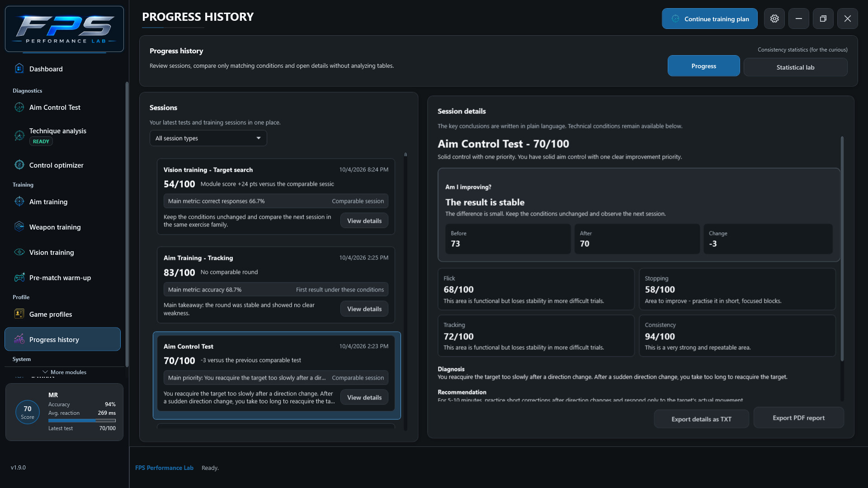Viewport: 868px width, 488px height.
Task: Select the Aim Training - Tracking session card
Action: tap(275, 285)
